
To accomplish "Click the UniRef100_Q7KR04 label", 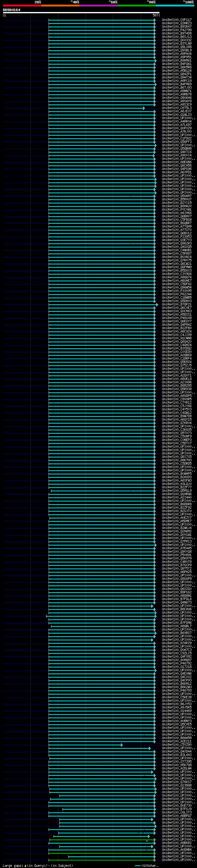I will tap(177, 423).
